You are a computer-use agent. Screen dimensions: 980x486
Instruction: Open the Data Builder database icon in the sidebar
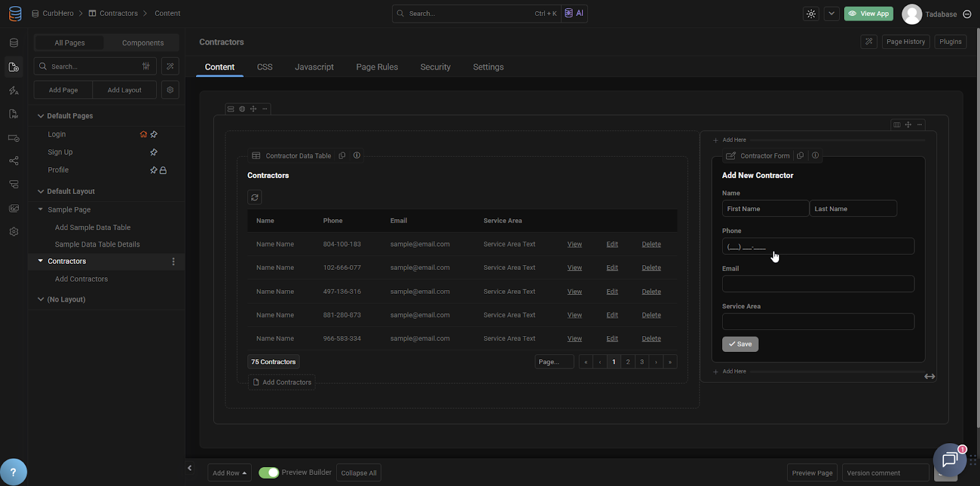click(13, 43)
